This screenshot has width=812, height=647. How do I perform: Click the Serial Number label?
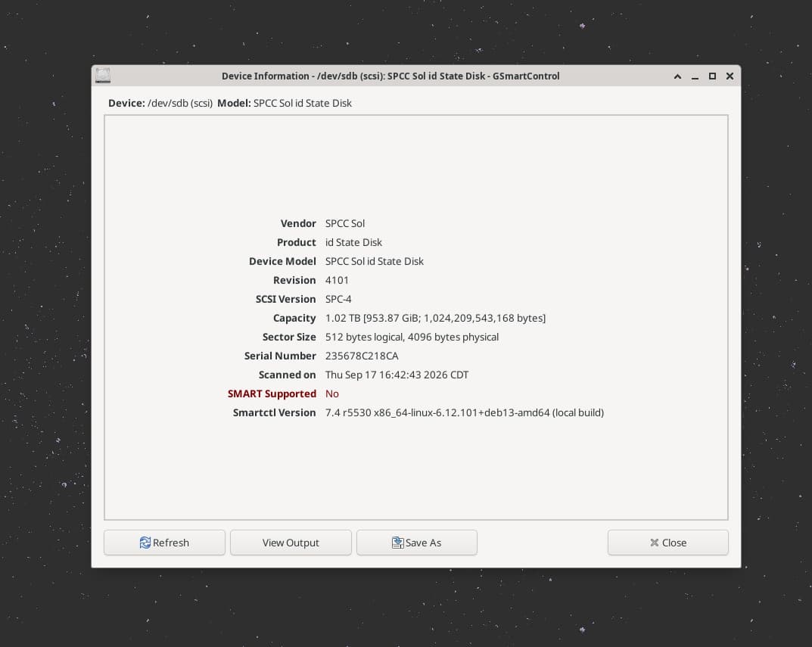[280, 356]
